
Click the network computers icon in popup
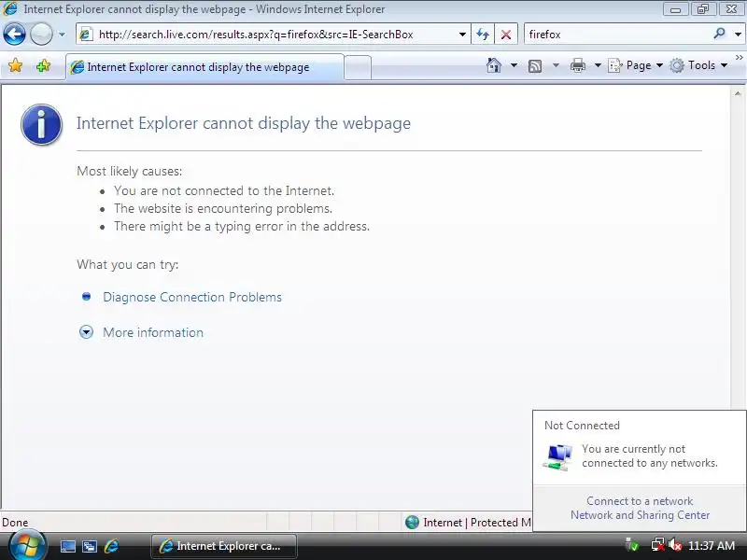pyautogui.click(x=557, y=457)
